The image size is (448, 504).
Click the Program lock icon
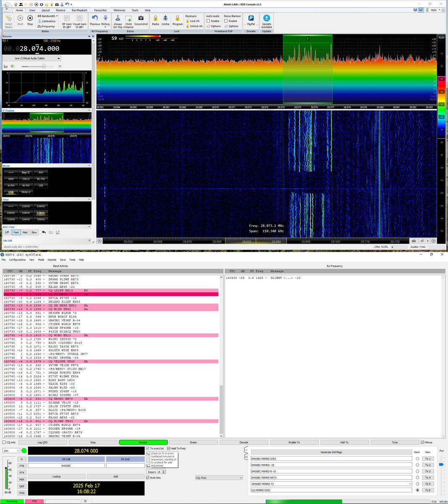coord(178,20)
